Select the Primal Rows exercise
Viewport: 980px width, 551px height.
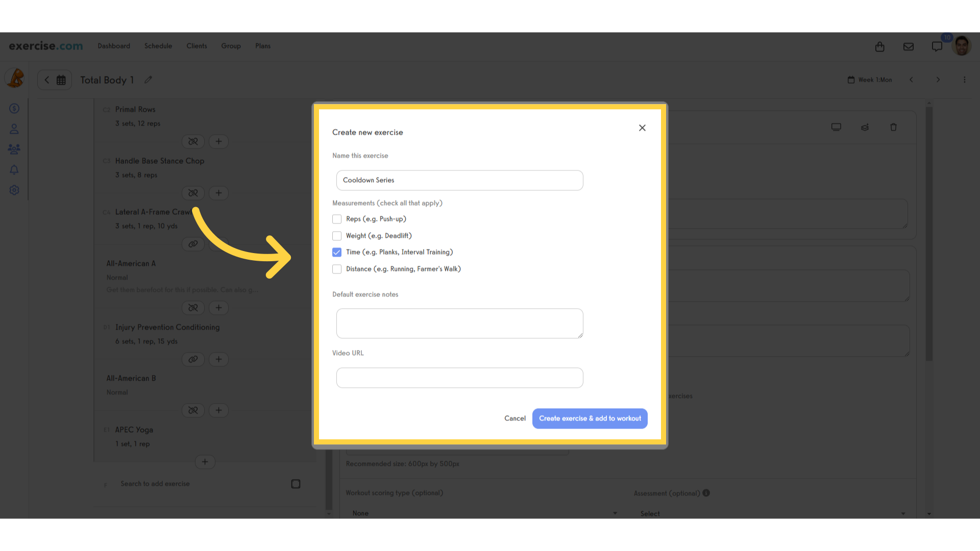pyautogui.click(x=135, y=110)
